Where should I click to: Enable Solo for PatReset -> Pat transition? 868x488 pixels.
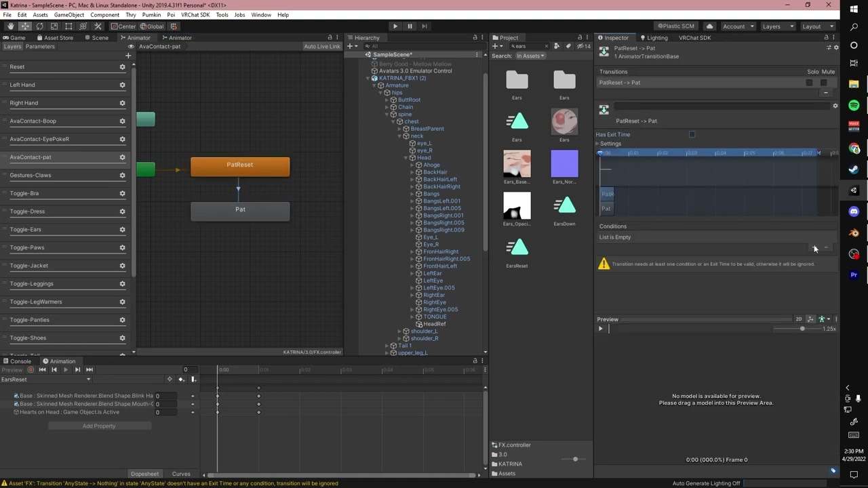pyautogui.click(x=809, y=83)
